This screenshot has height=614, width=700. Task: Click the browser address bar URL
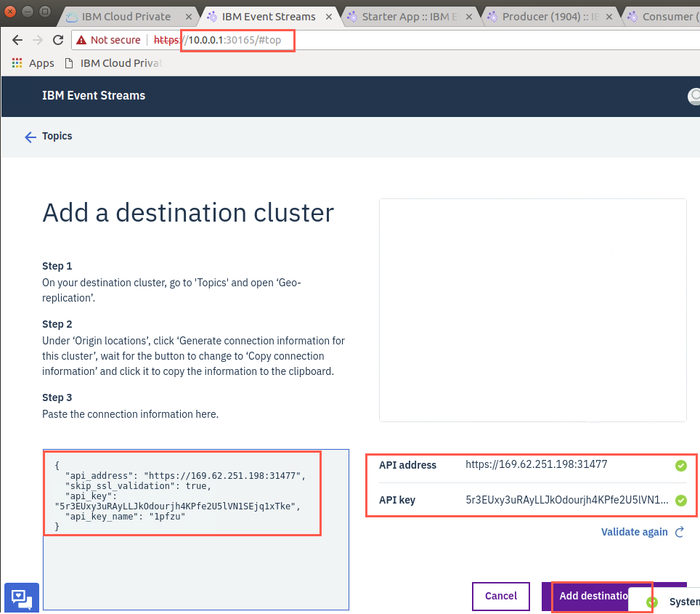point(217,40)
